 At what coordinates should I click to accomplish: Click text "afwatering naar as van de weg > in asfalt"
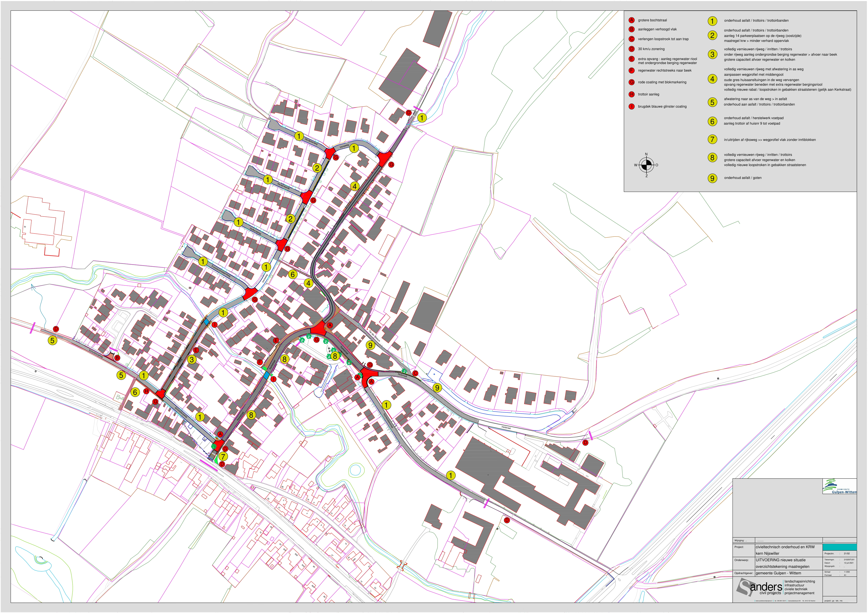(756, 99)
